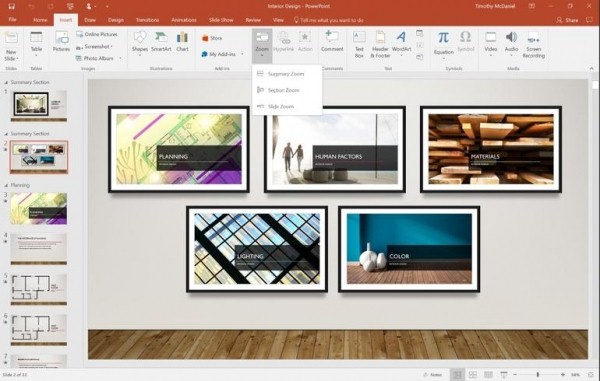This screenshot has height=381, width=600.
Task: Click the Planning zoom thumbnail
Action: 179,149
